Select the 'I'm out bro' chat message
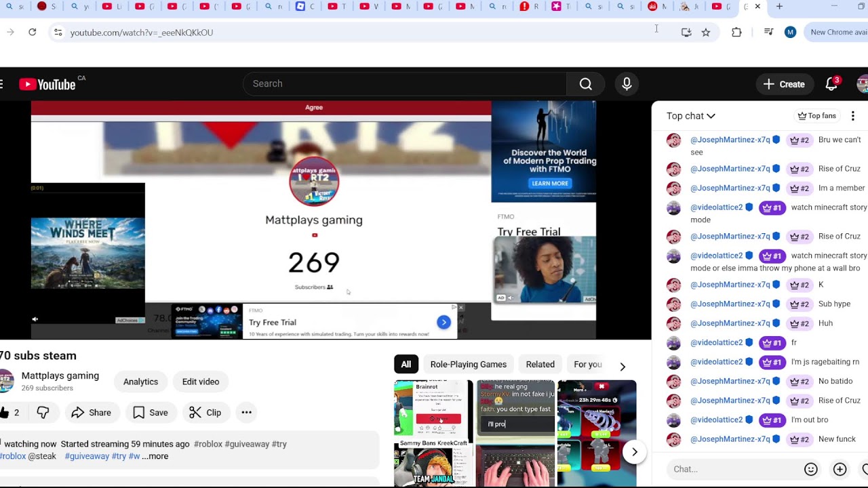 pos(810,420)
